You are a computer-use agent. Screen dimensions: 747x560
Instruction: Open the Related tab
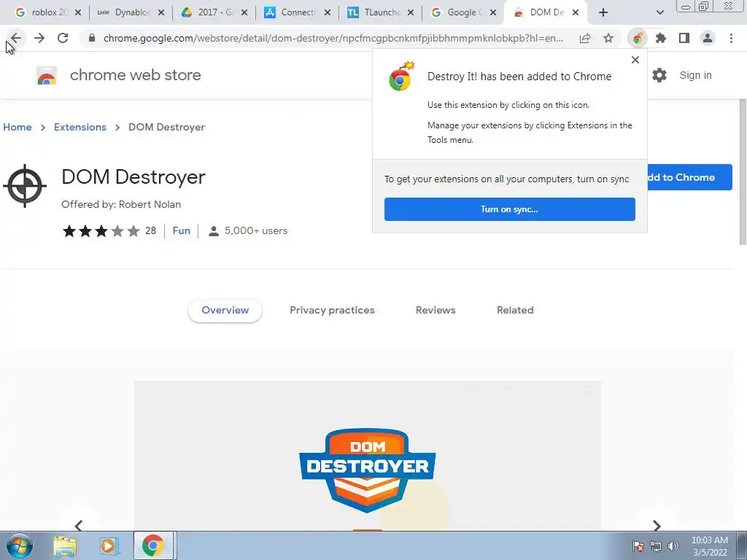point(515,310)
